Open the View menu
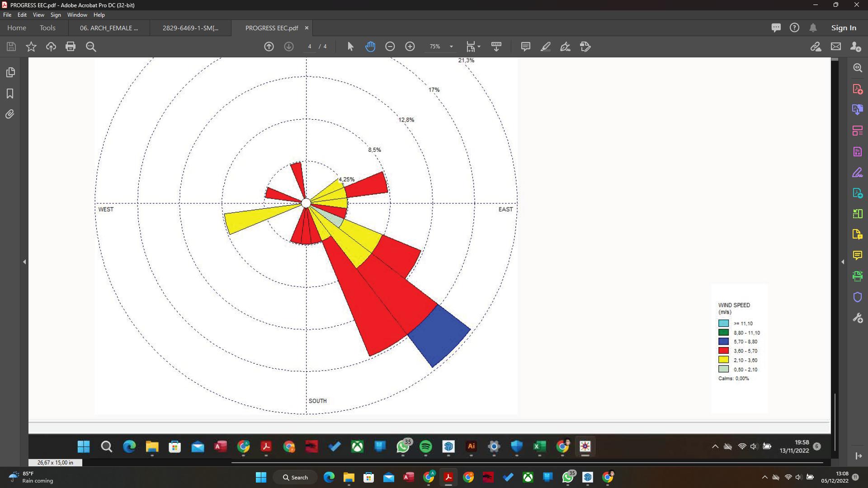 [x=38, y=15]
